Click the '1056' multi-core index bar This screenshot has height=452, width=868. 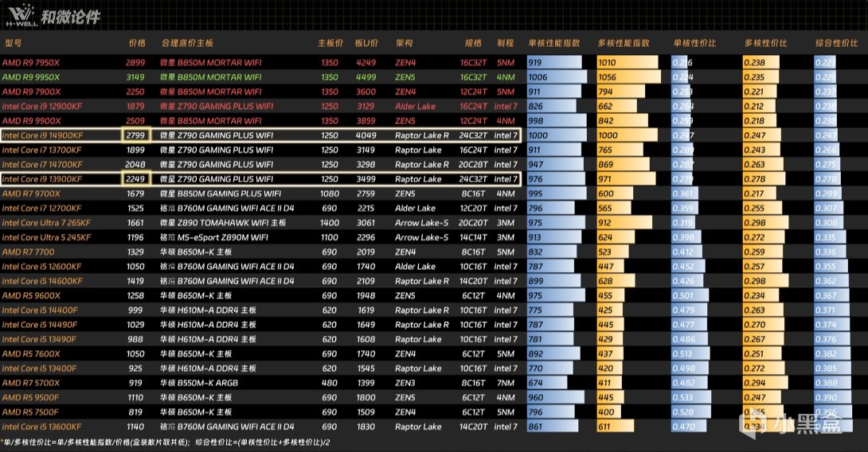point(629,77)
